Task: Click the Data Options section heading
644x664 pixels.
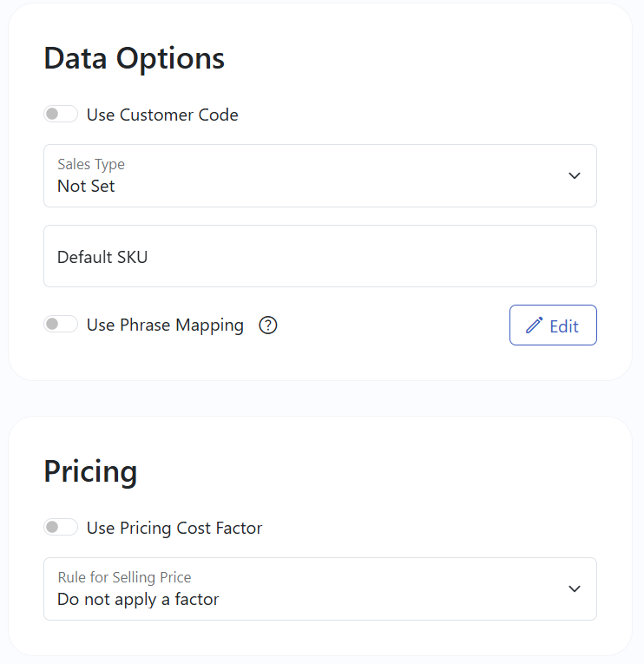Action: [135, 59]
